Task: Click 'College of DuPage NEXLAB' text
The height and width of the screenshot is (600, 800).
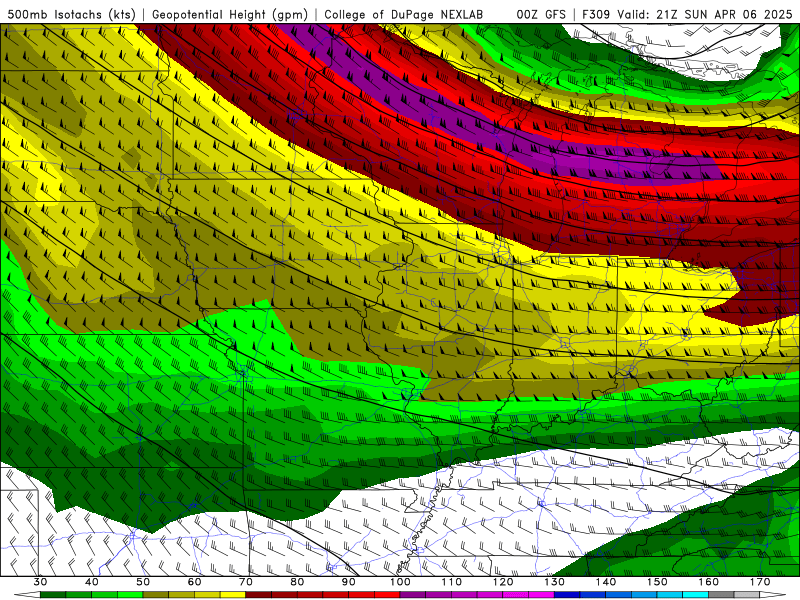Action: (x=404, y=14)
